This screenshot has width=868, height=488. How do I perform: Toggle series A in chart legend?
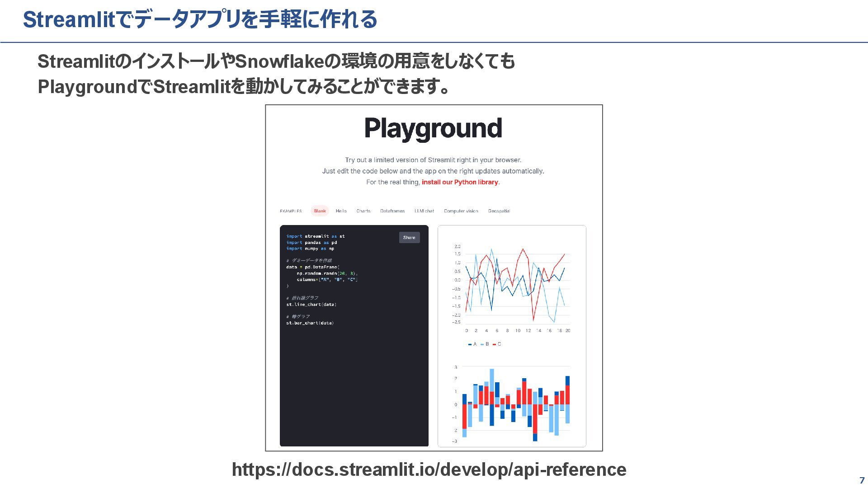pos(473,344)
